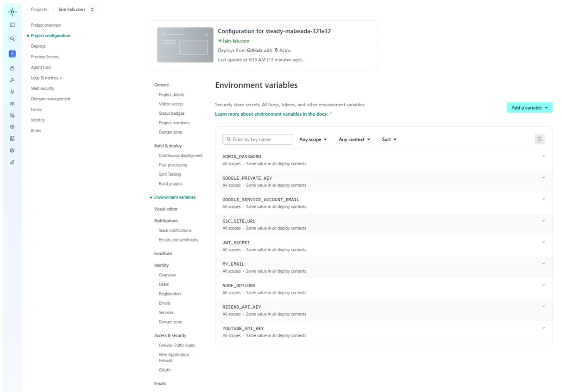Toggle the sidebar panel icon

coord(12,25)
